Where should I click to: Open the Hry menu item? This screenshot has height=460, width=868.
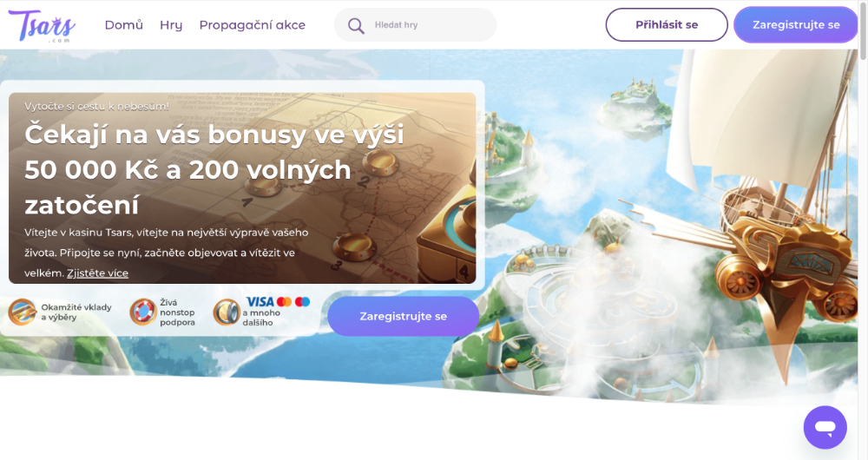[171, 25]
